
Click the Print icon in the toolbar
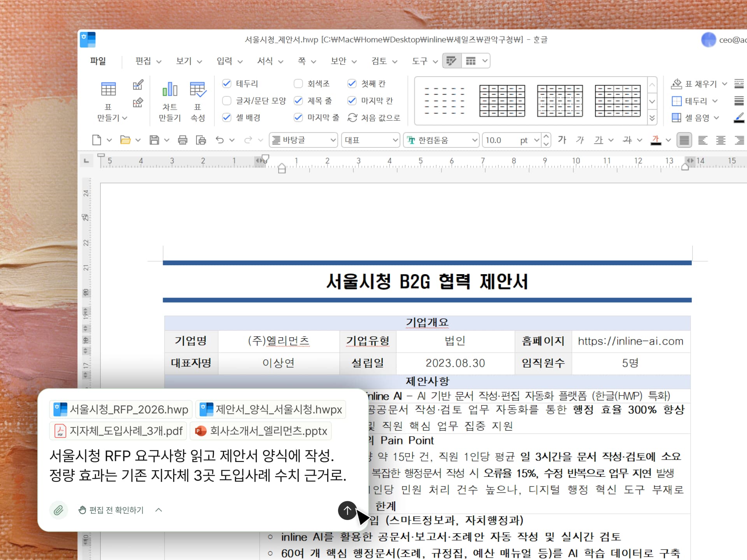click(x=183, y=140)
